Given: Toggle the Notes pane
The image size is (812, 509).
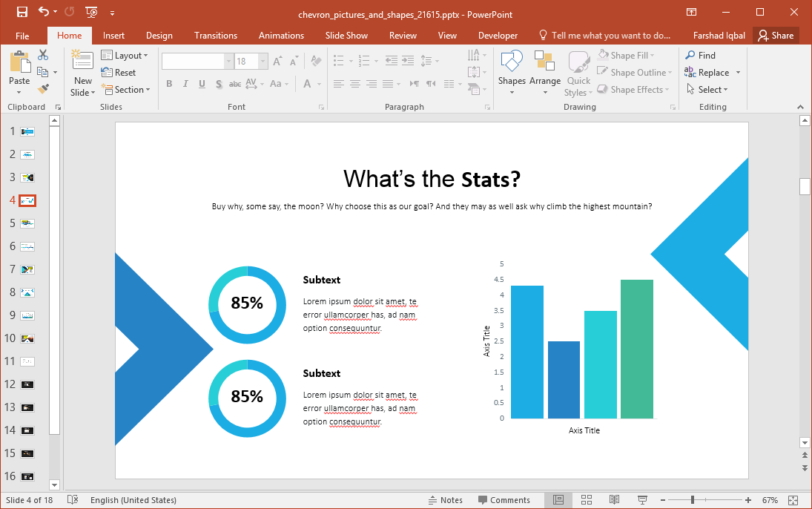Looking at the screenshot, I should [x=445, y=500].
